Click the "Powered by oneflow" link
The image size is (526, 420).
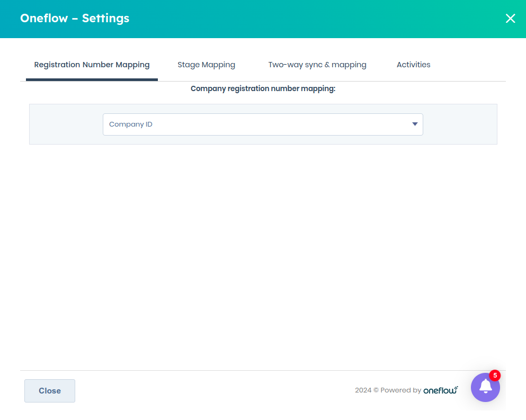[x=407, y=390]
